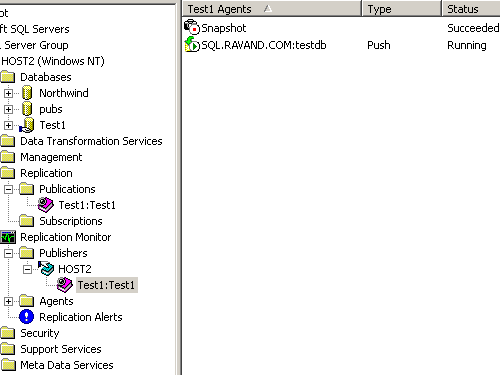Click the Test1 published database icon

(x=27, y=125)
